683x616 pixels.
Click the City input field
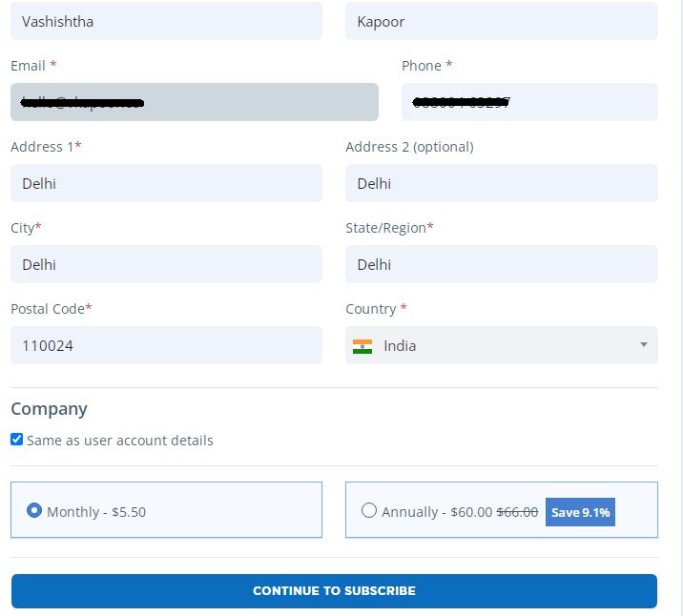point(166,264)
